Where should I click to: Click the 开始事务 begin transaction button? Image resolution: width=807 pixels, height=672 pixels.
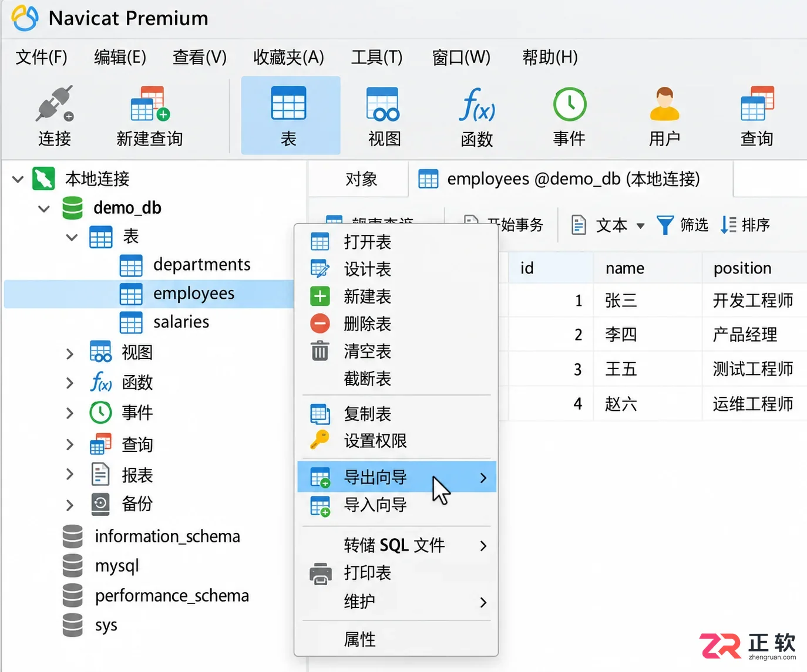pyautogui.click(x=503, y=225)
